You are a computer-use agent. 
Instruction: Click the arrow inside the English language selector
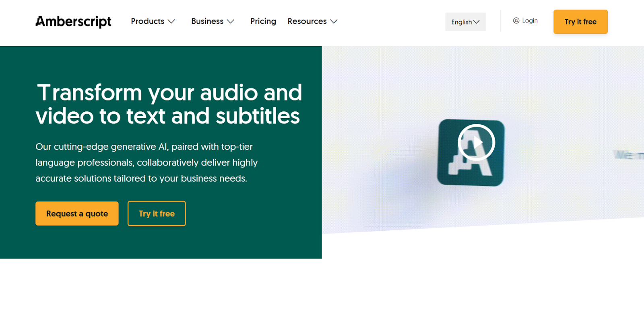tap(477, 22)
